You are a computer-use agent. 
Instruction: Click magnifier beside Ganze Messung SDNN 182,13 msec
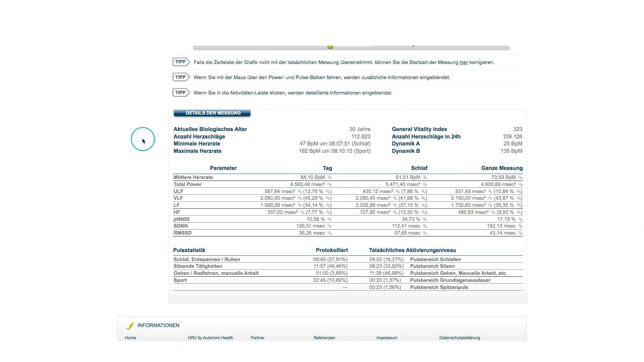click(x=520, y=226)
